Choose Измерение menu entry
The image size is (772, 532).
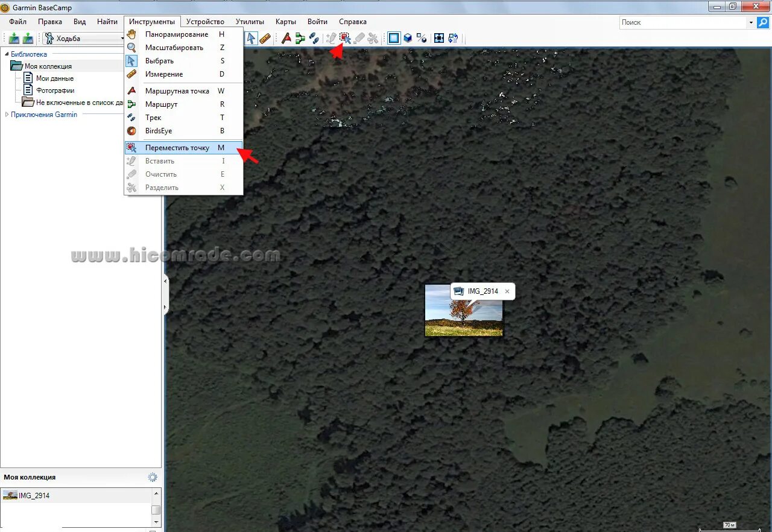pyautogui.click(x=183, y=74)
